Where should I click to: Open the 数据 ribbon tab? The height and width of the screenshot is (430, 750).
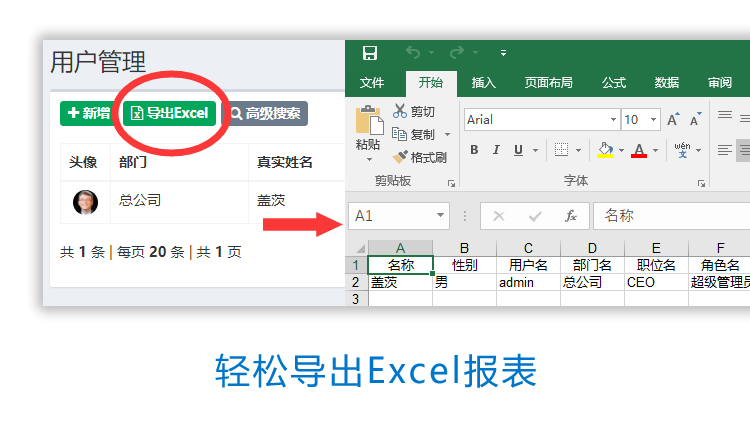667,83
